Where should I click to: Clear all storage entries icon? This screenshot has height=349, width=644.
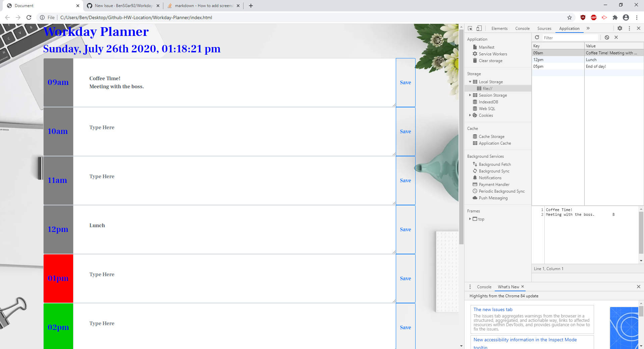(607, 38)
